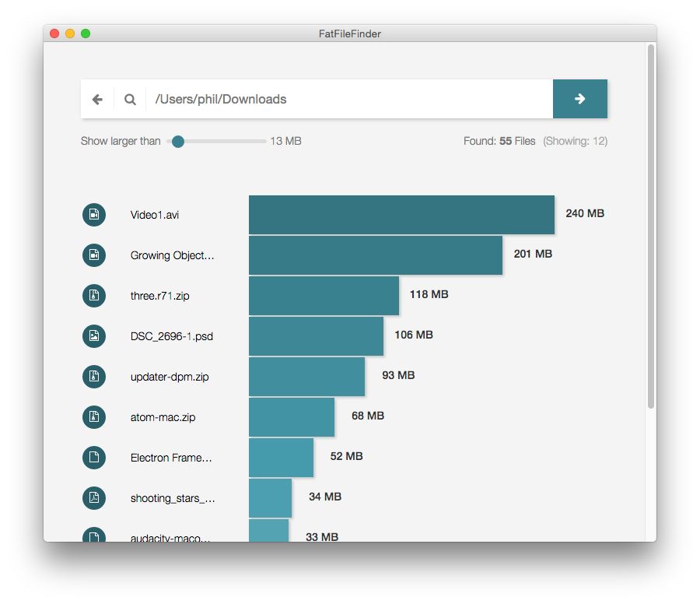The width and height of the screenshot is (700, 604).
Task: Click the file icon beside DSC_2696-1.psd
Action: 93,336
